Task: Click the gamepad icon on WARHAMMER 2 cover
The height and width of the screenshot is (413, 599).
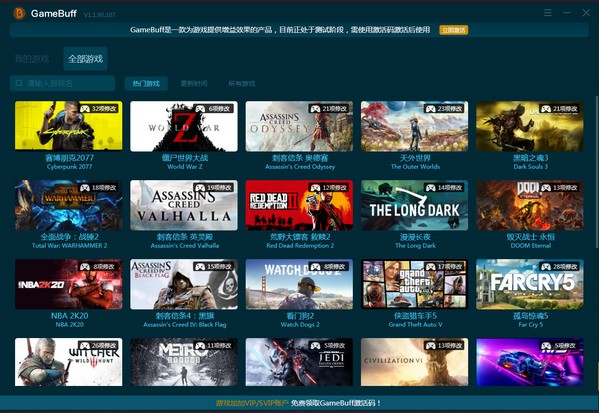Action: (x=85, y=188)
